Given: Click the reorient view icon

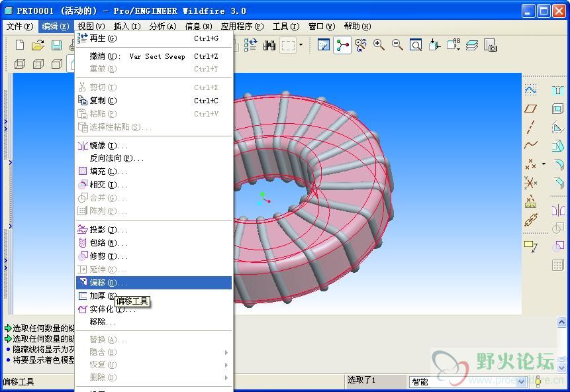Looking at the screenshot, I should (x=434, y=45).
